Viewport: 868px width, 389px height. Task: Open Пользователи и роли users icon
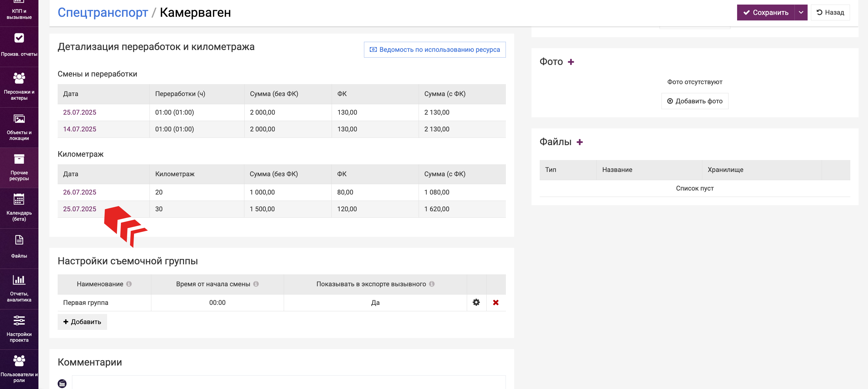click(x=19, y=361)
